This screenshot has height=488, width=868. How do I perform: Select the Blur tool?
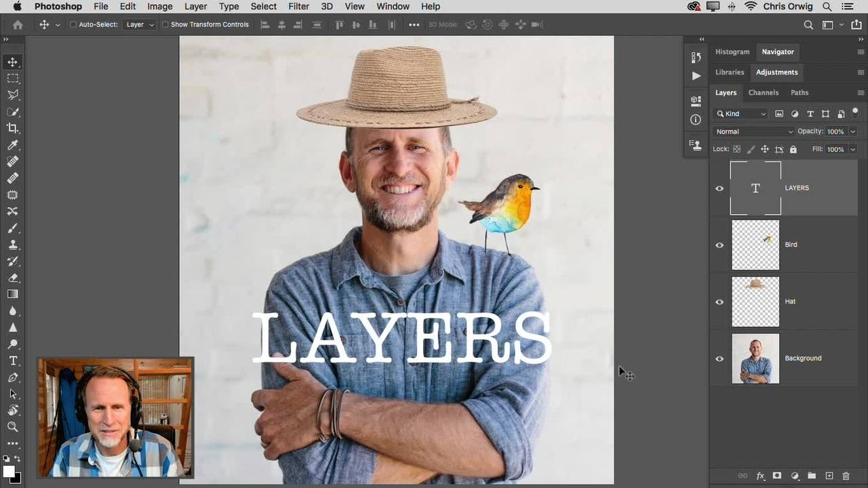coord(13,311)
